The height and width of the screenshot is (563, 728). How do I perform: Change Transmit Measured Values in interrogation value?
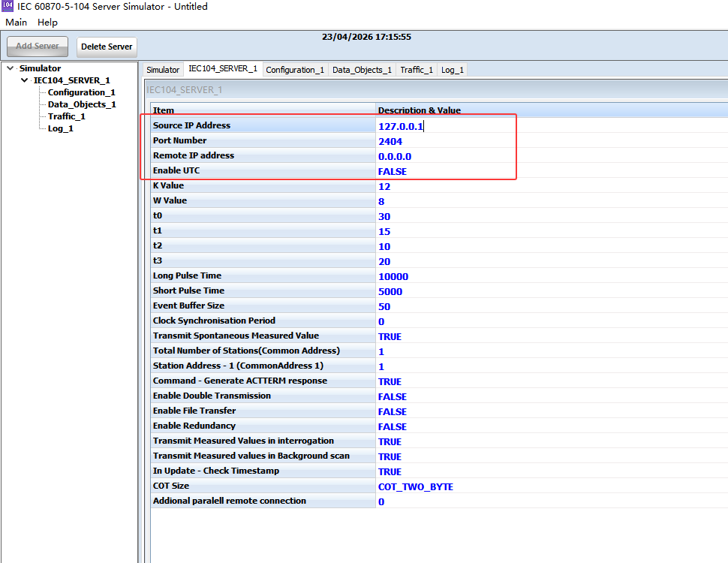tap(390, 441)
